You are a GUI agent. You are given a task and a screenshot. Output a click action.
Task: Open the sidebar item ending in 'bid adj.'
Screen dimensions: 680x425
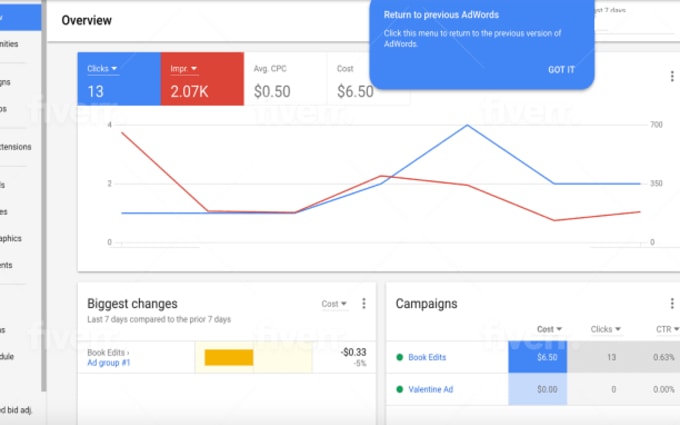pos(16,410)
